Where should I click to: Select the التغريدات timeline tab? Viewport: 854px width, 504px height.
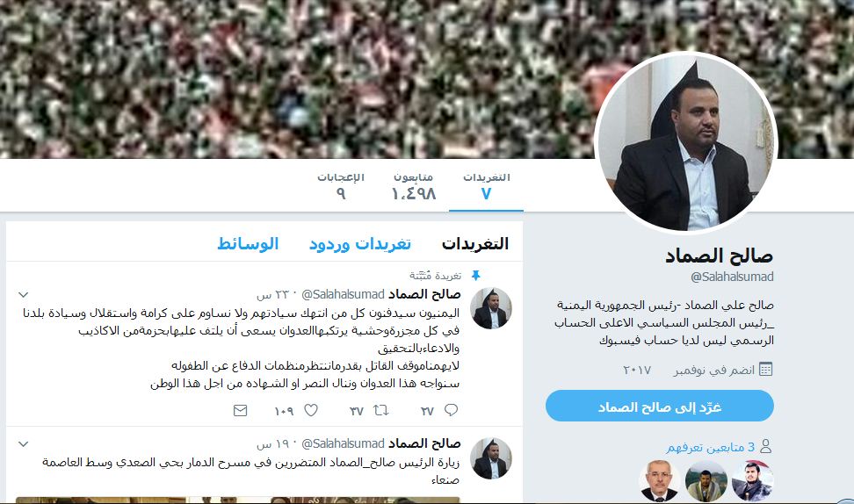[x=475, y=243]
